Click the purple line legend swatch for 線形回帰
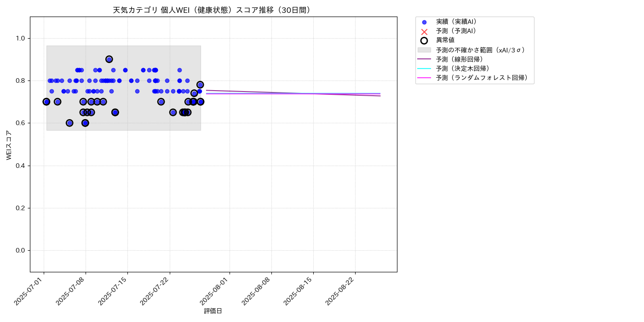Viewport: 644px width, 322px height. click(424, 59)
